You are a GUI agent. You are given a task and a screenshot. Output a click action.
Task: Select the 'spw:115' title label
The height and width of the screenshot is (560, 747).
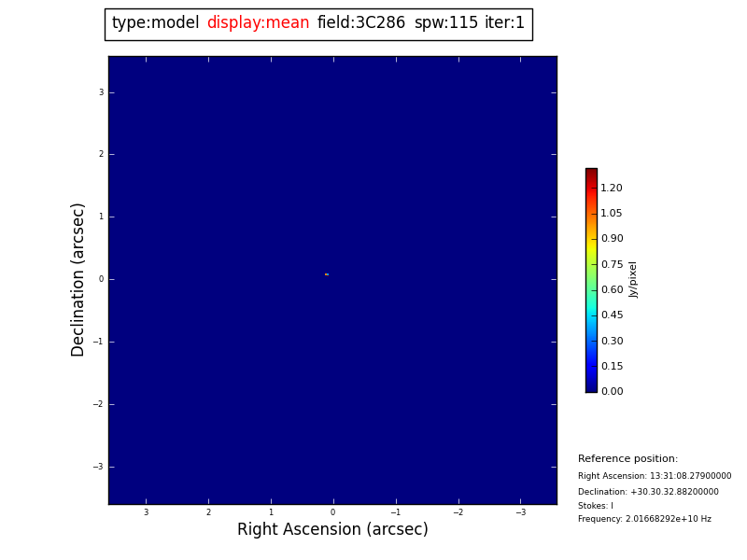point(445,23)
